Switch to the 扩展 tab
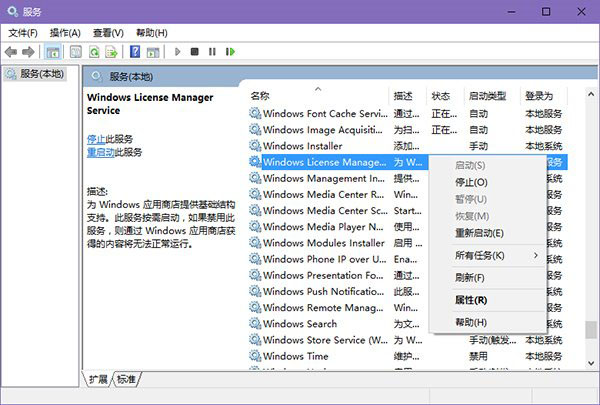Image resolution: width=600 pixels, height=405 pixels. (98, 379)
